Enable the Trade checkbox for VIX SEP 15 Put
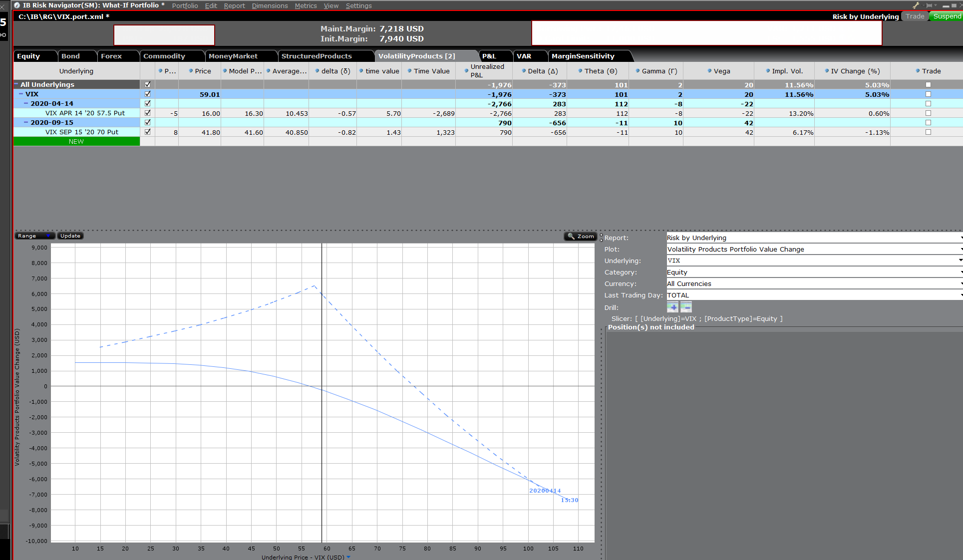 tap(928, 132)
